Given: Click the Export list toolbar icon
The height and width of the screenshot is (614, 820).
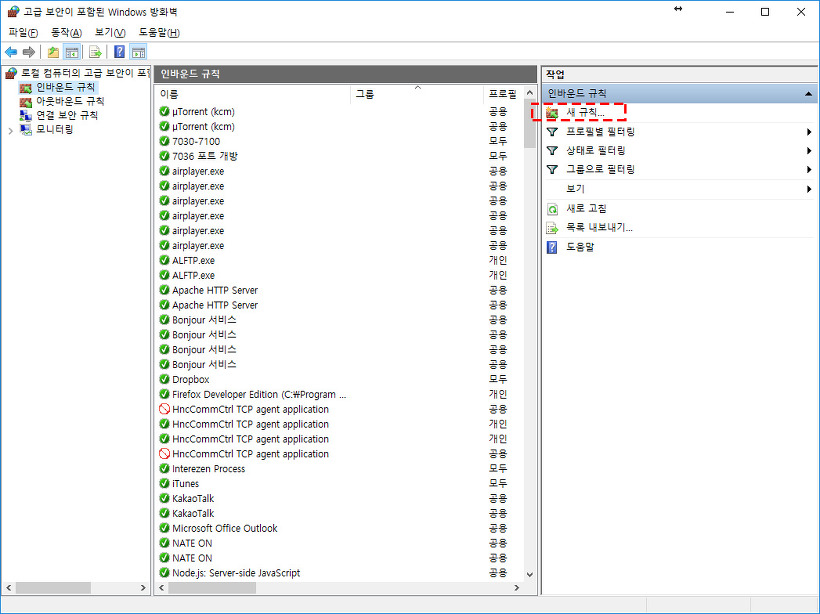Looking at the screenshot, I should coord(95,52).
